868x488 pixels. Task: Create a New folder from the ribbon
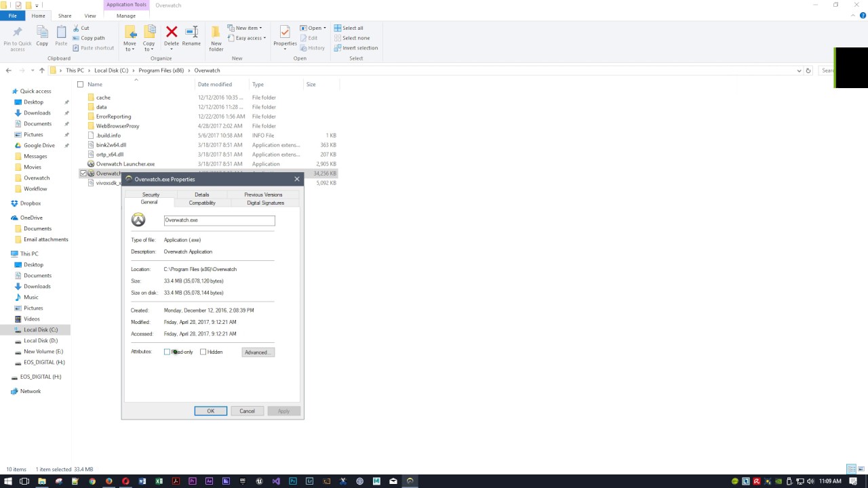click(216, 39)
